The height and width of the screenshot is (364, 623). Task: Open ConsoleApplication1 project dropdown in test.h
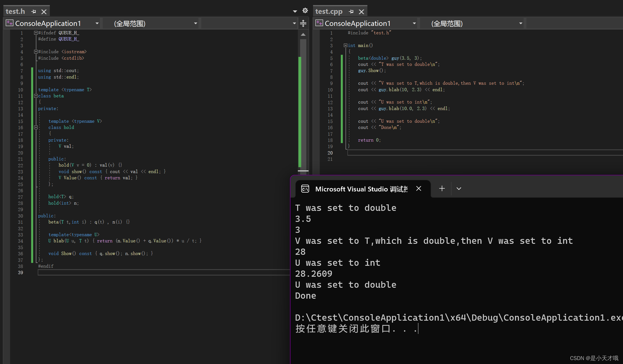pos(97,23)
